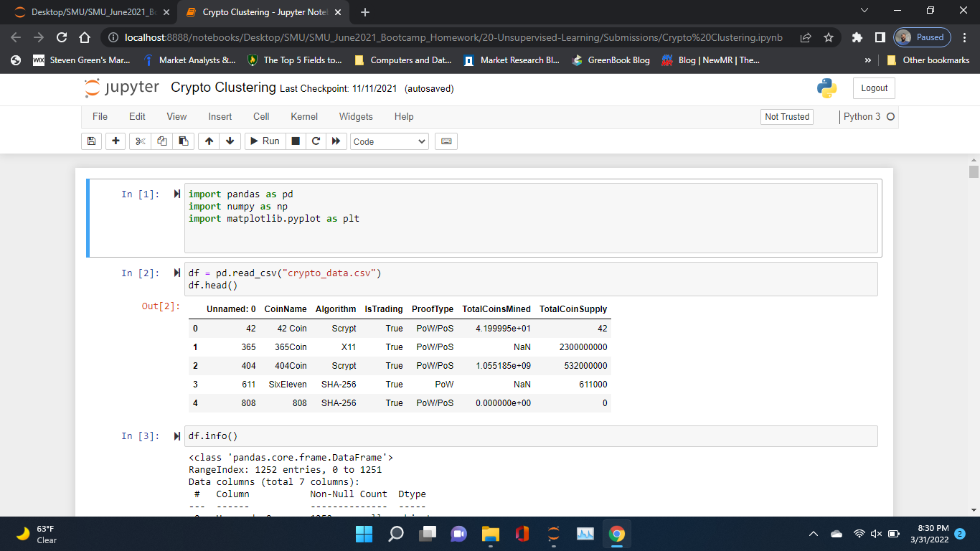Copy selected cells icon
The image size is (980, 551).
[x=161, y=141]
